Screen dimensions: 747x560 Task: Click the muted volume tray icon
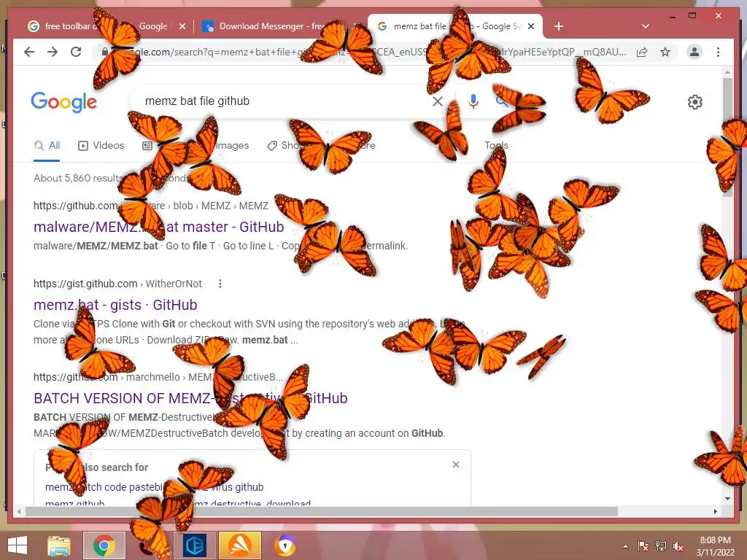coord(678,546)
